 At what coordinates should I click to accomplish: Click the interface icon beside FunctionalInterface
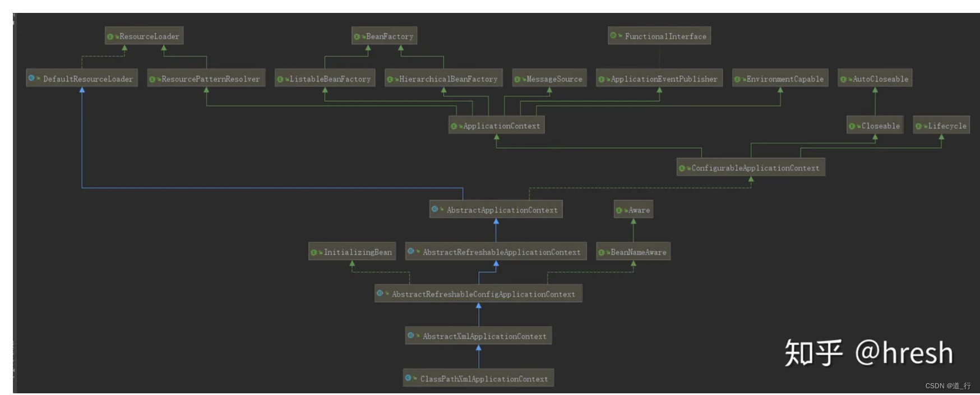(x=613, y=35)
